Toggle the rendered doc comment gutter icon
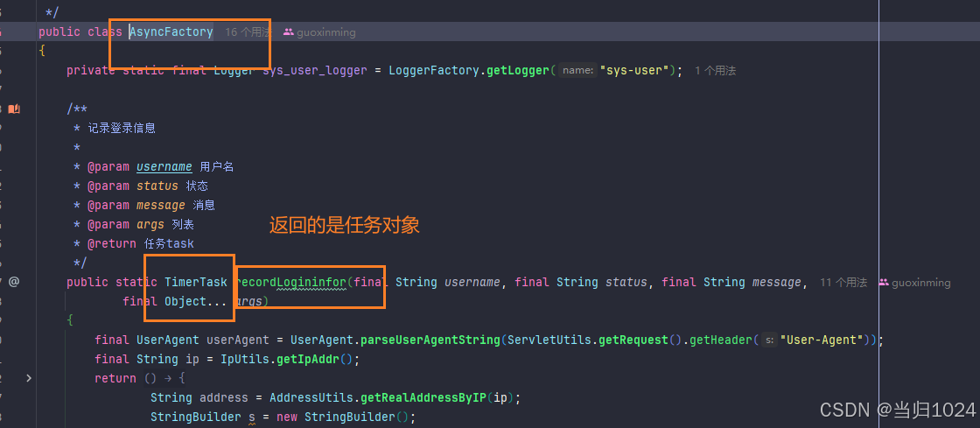Screen dimensions: 980x428 point(14,109)
